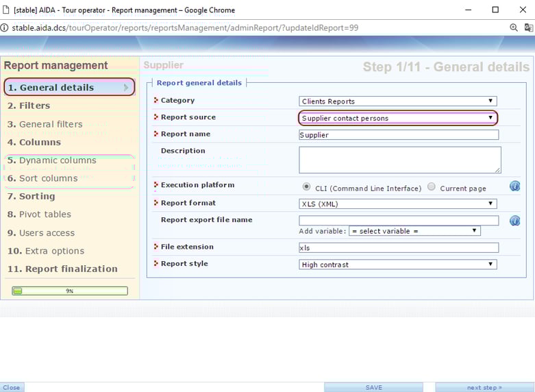Click the info icon beside Report export file name
Image resolution: width=535 pixels, height=392 pixels.
coord(514,221)
